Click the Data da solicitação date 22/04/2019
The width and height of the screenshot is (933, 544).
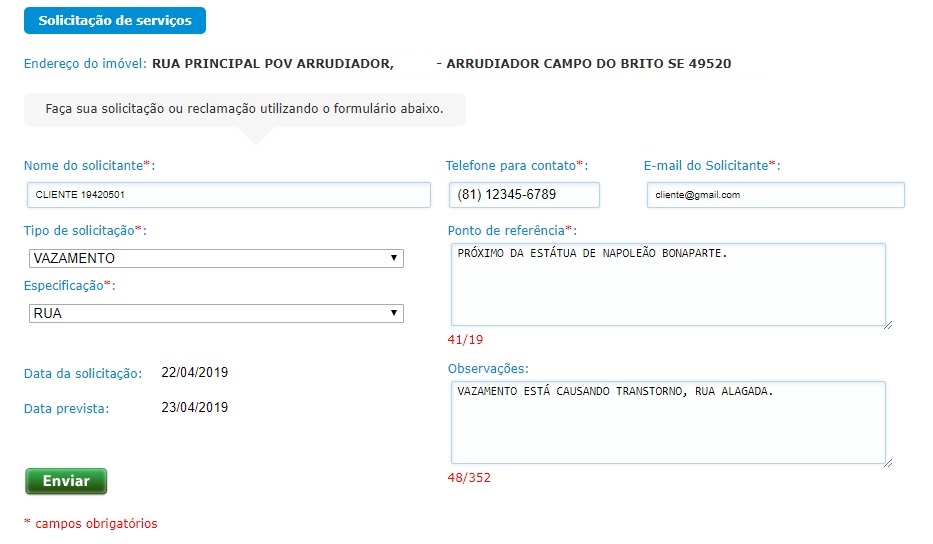pyautogui.click(x=195, y=373)
